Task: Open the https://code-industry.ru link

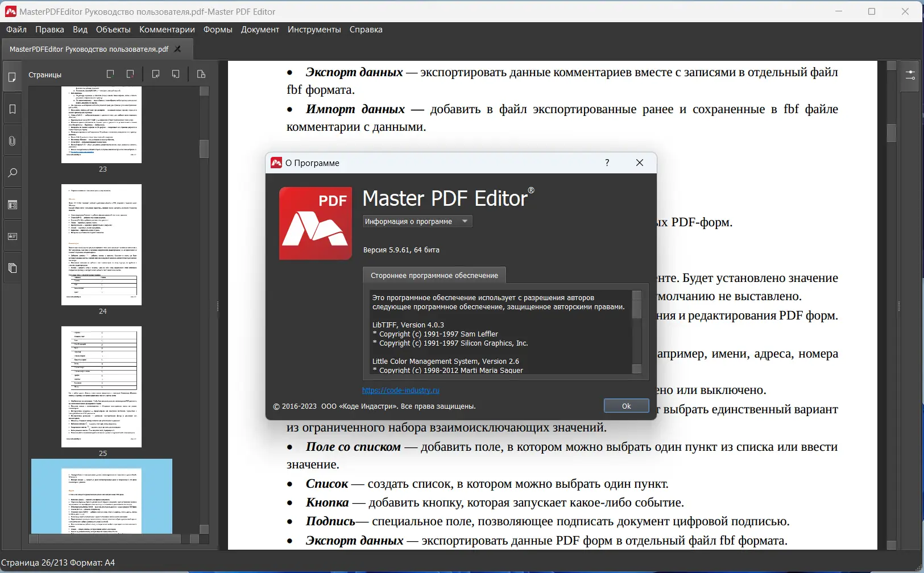Action: (x=401, y=390)
